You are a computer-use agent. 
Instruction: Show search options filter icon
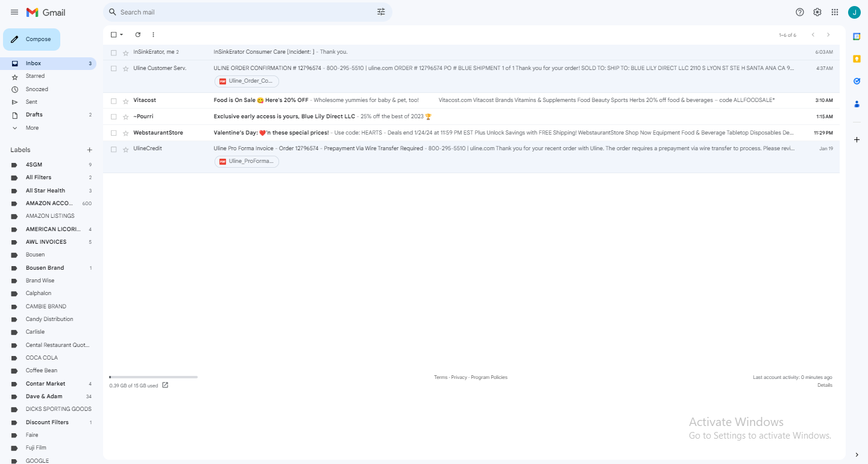point(381,12)
